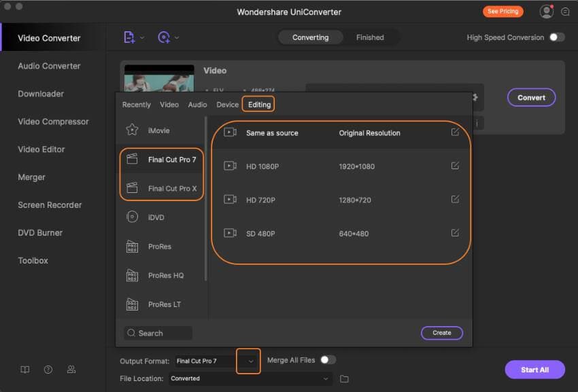Click the add files icon
Viewport: 578px width, 392px height.
click(x=129, y=37)
